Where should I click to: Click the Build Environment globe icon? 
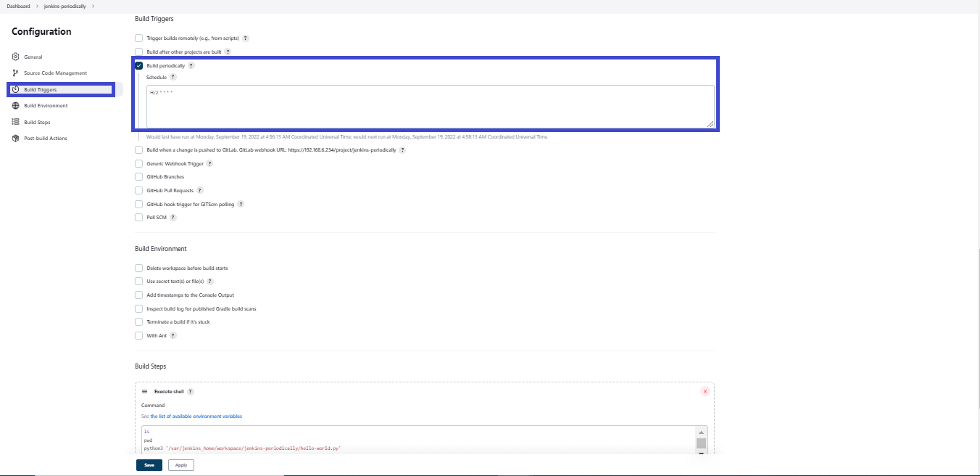(x=16, y=105)
